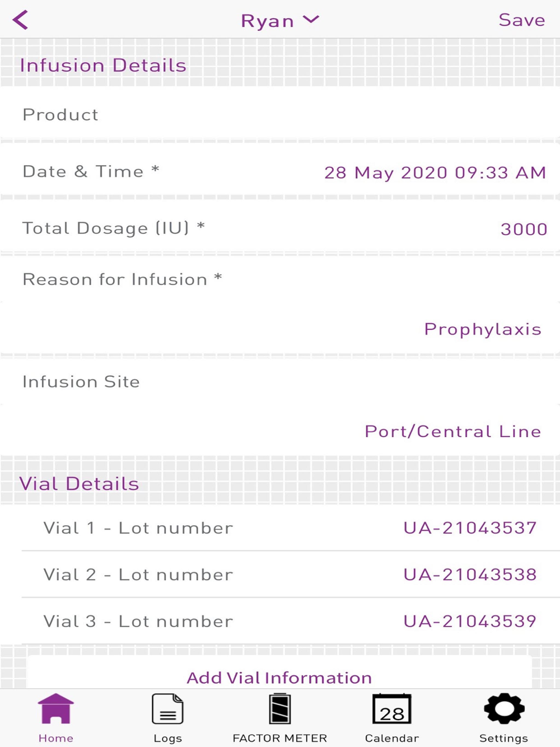Edit Vial 2 lot number UA-21043538
560x747 pixels.
[x=470, y=575]
